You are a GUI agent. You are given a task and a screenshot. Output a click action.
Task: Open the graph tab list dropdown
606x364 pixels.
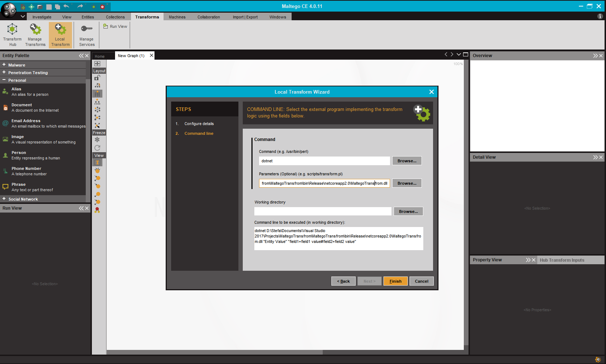click(x=459, y=55)
